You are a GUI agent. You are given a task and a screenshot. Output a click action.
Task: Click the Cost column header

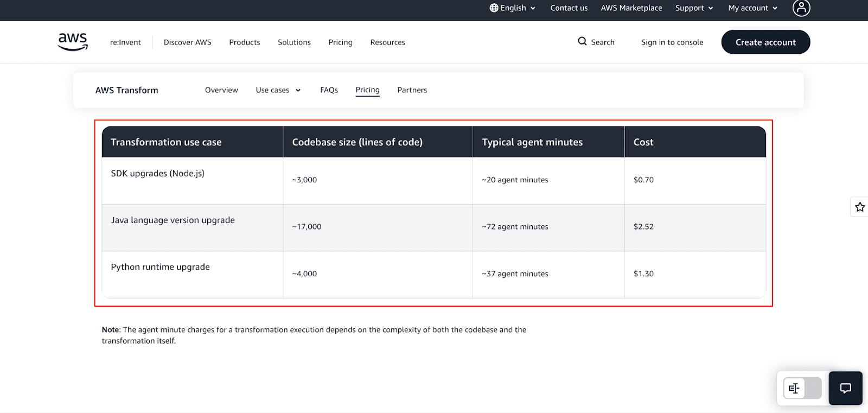695,142
